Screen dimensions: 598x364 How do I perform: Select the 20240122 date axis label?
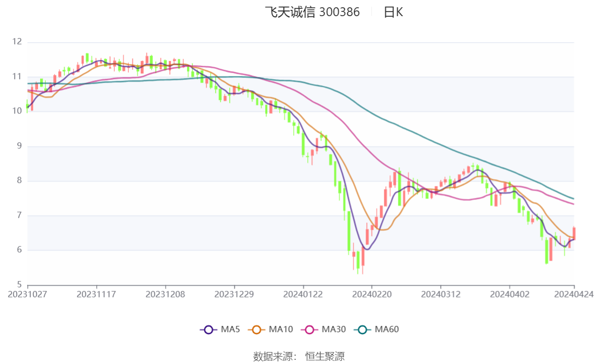tap(303, 295)
